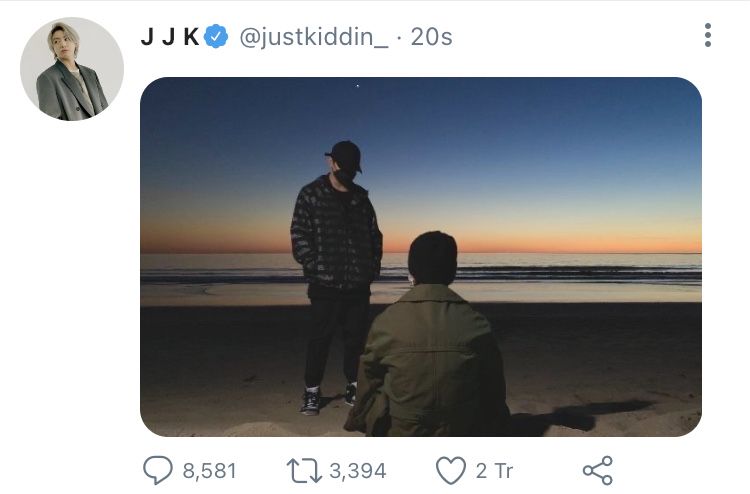Retweet the post using the arrows icon
Screen dimensions: 750x494
tap(304, 471)
